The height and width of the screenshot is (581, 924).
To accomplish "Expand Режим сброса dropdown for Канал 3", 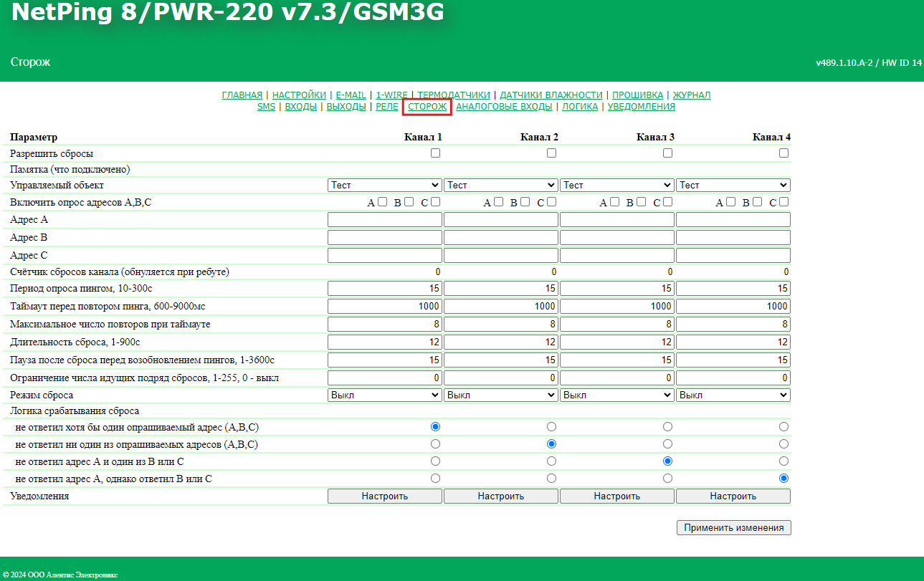I will (x=617, y=395).
